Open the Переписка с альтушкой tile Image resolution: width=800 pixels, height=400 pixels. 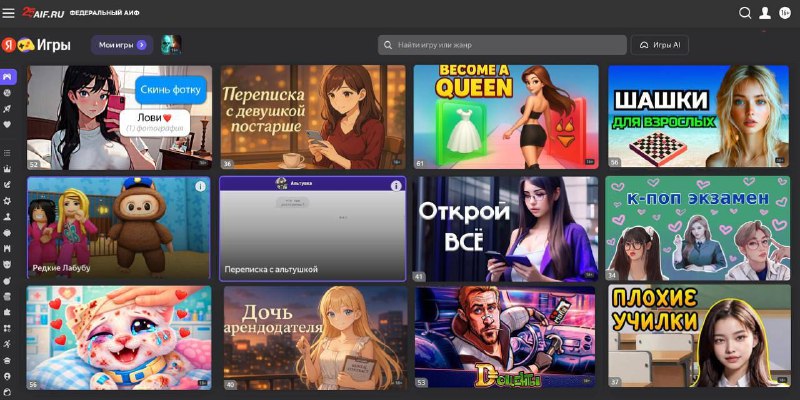[313, 229]
